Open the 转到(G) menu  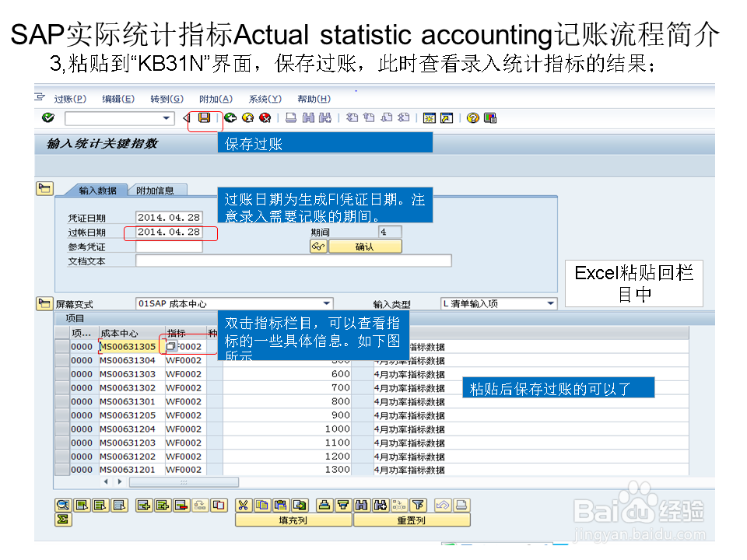[x=167, y=99]
